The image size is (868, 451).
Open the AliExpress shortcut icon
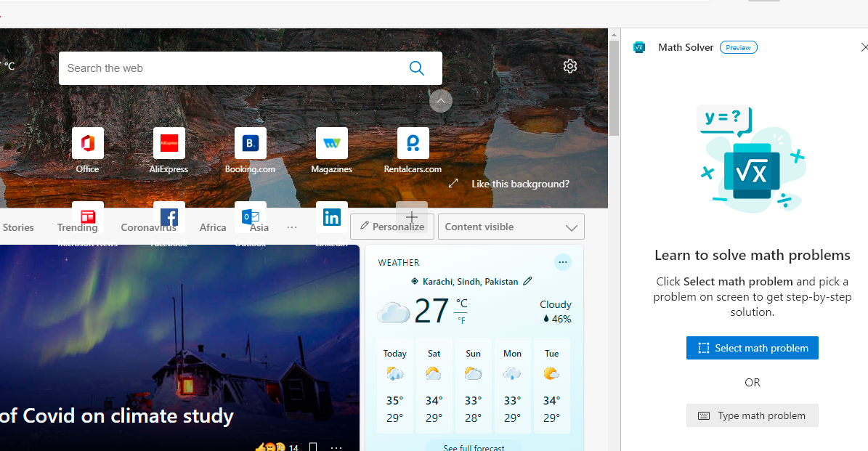click(169, 143)
